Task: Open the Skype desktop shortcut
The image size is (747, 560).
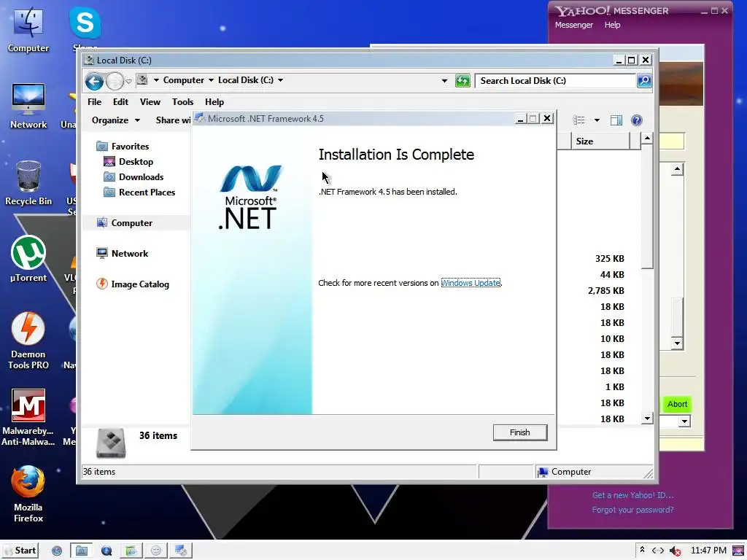Action: pos(85,28)
